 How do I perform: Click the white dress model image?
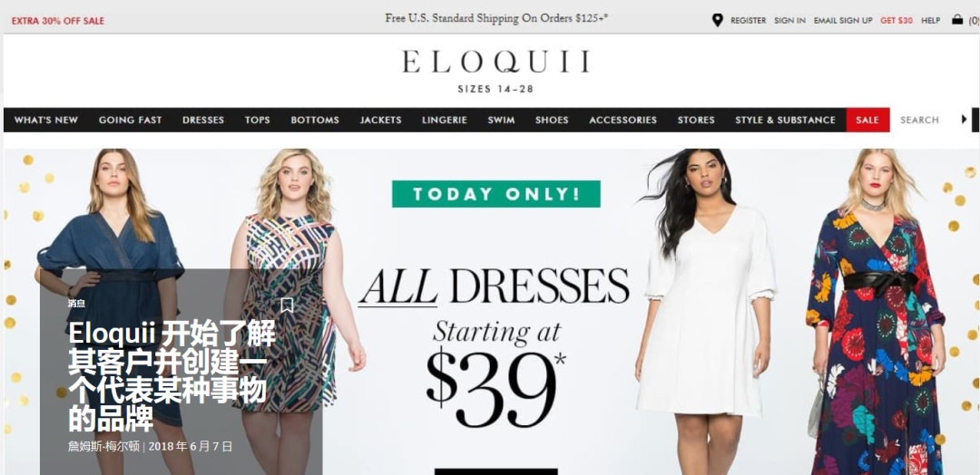pos(704,312)
